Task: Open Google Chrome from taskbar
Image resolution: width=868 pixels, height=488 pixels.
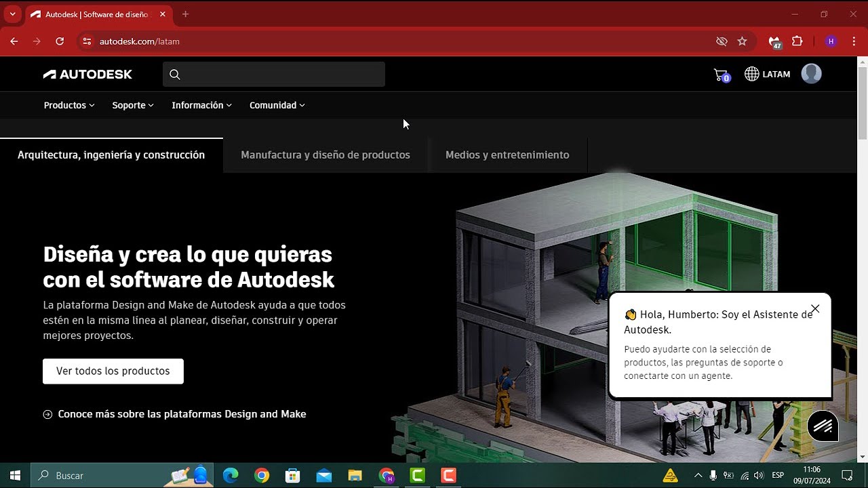Action: 262,475
